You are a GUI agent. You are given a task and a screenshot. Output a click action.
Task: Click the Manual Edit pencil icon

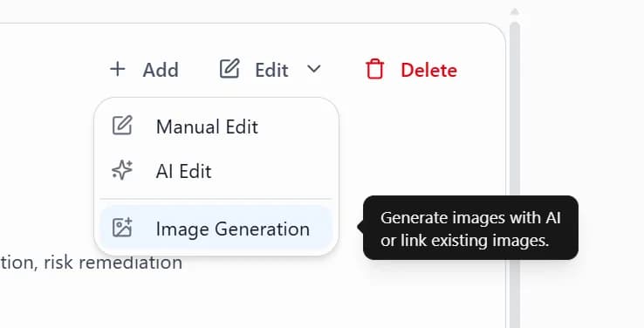[x=122, y=126]
